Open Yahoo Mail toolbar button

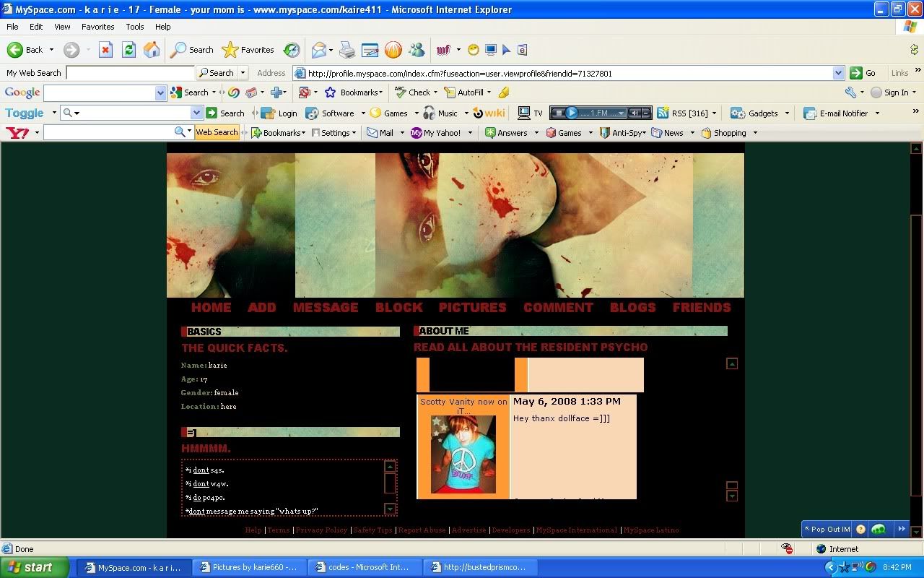click(380, 132)
